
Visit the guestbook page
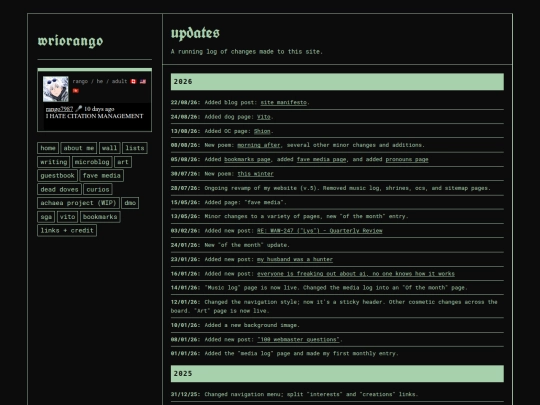(57, 176)
